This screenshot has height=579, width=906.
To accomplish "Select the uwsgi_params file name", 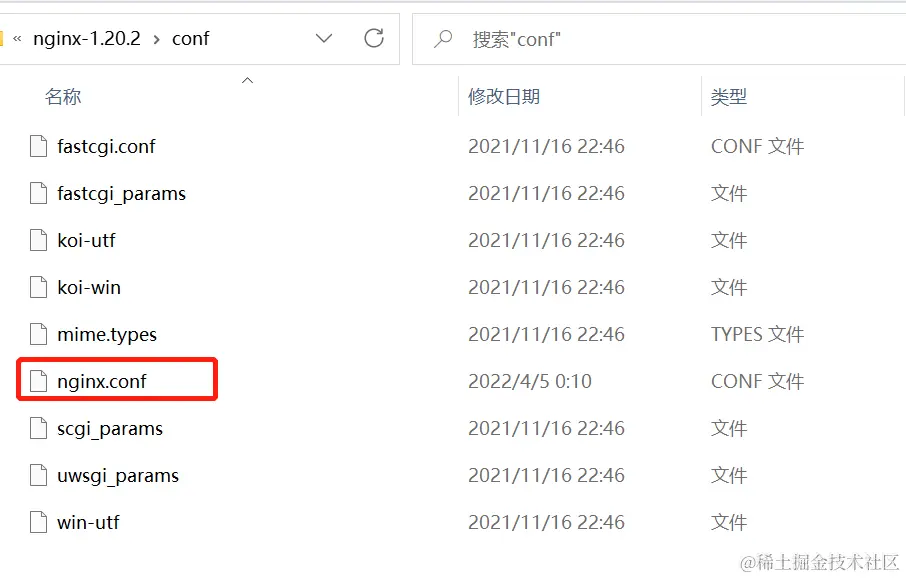I will pyautogui.click(x=118, y=476).
